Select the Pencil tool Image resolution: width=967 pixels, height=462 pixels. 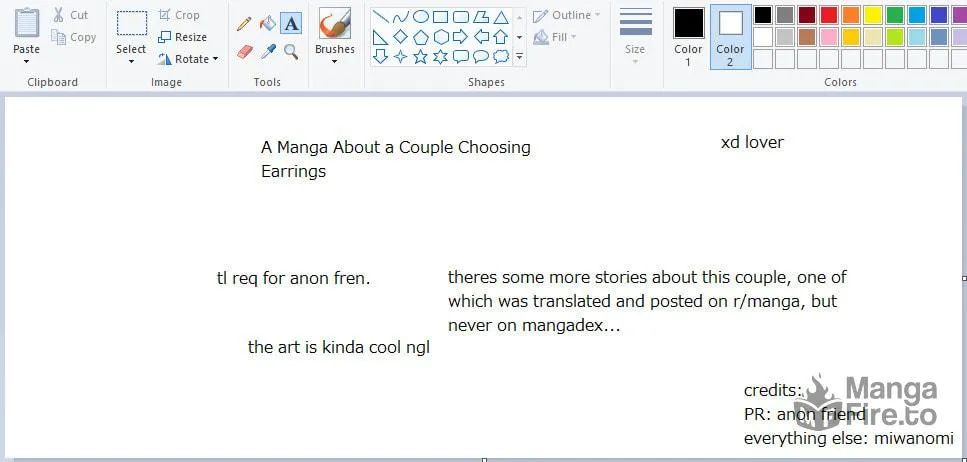[x=244, y=24]
